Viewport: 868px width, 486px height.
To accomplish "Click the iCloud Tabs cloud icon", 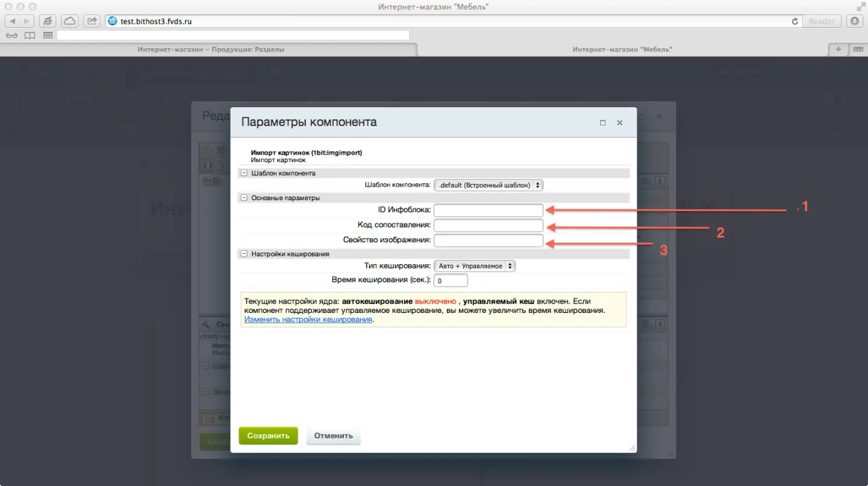I will click(x=70, y=21).
